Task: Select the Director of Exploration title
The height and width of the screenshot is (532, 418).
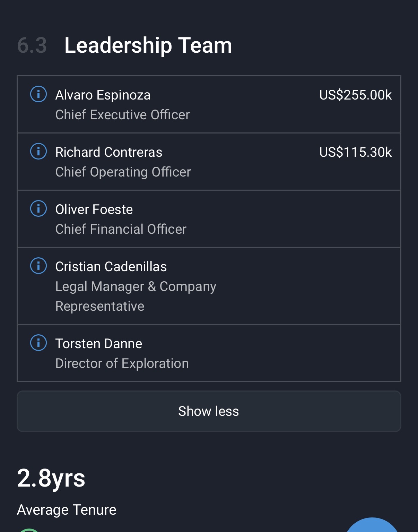Action: [x=122, y=363]
